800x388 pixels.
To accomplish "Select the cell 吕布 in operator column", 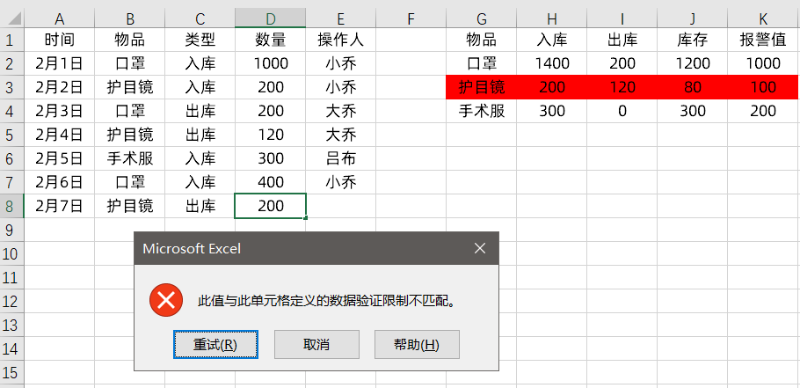I will (341, 159).
